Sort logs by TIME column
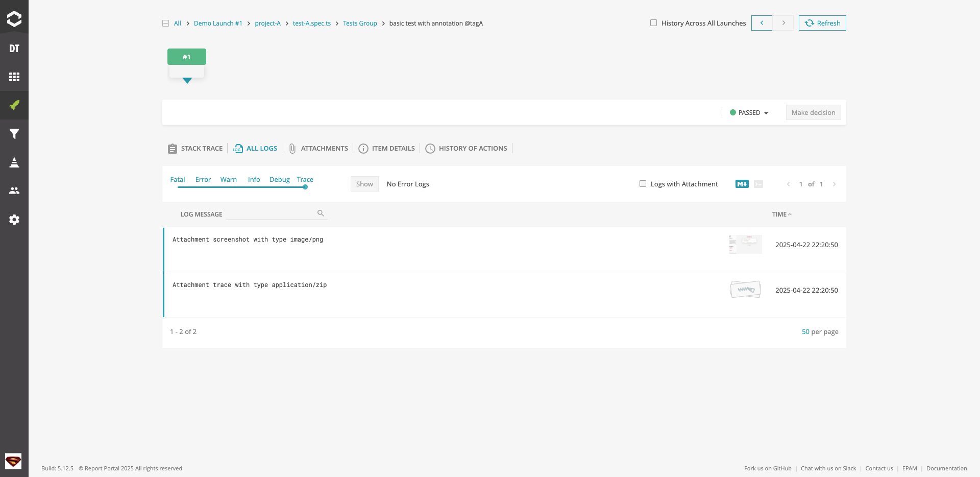980x477 pixels. click(781, 214)
